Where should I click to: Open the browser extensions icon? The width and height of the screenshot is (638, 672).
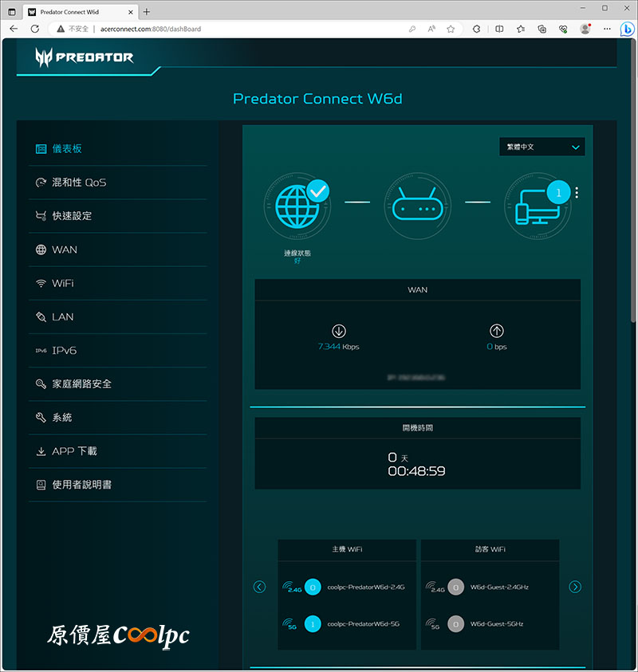tap(476, 29)
